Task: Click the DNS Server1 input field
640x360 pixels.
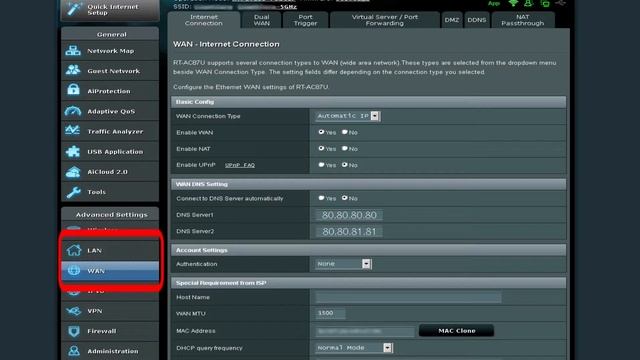Action: 349,215
